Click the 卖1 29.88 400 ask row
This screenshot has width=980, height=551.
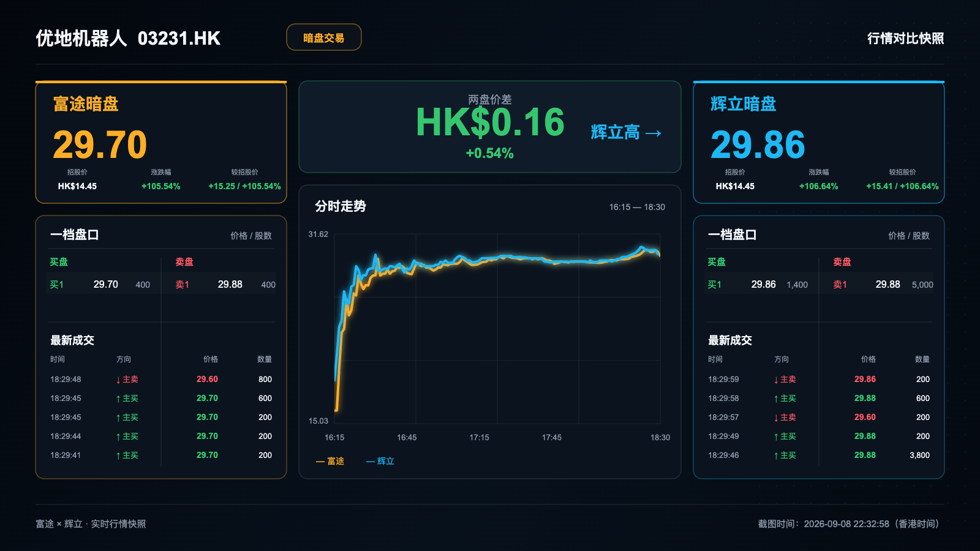pos(219,285)
